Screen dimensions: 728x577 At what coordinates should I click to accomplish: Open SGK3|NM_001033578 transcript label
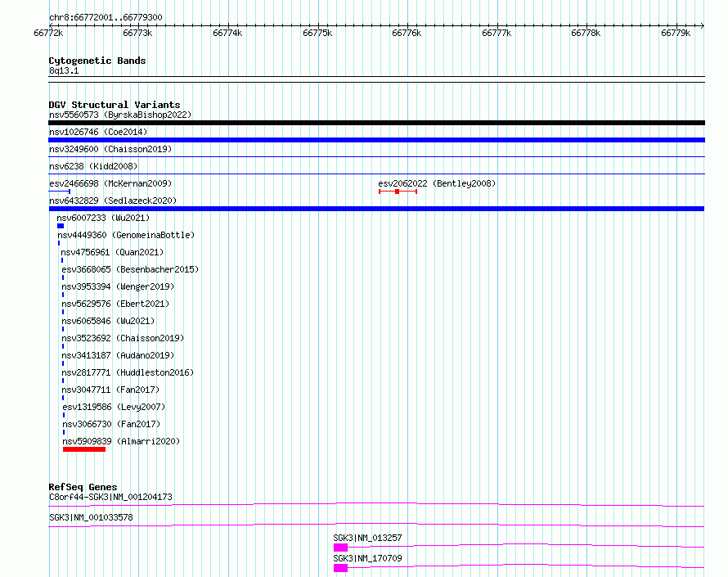tap(91, 517)
